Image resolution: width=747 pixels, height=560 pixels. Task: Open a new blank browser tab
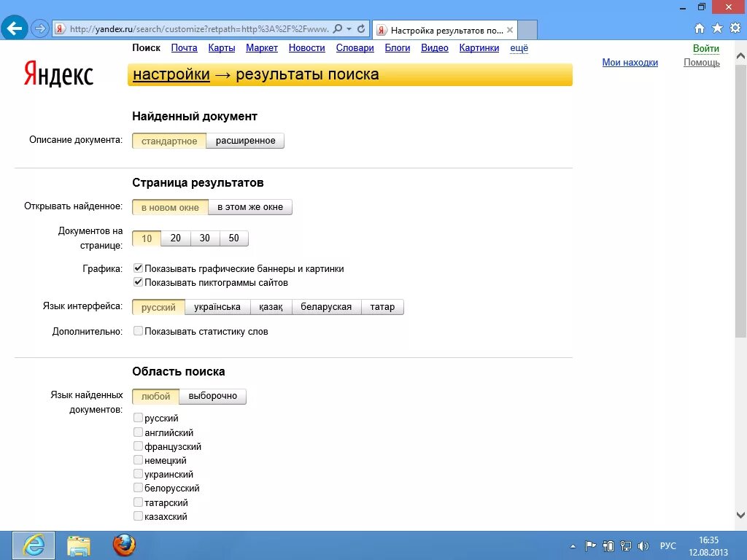(527, 29)
